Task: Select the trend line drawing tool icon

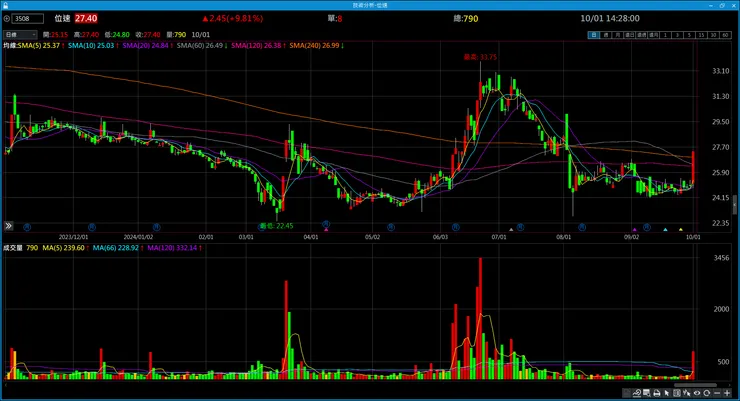Action: coord(637,393)
